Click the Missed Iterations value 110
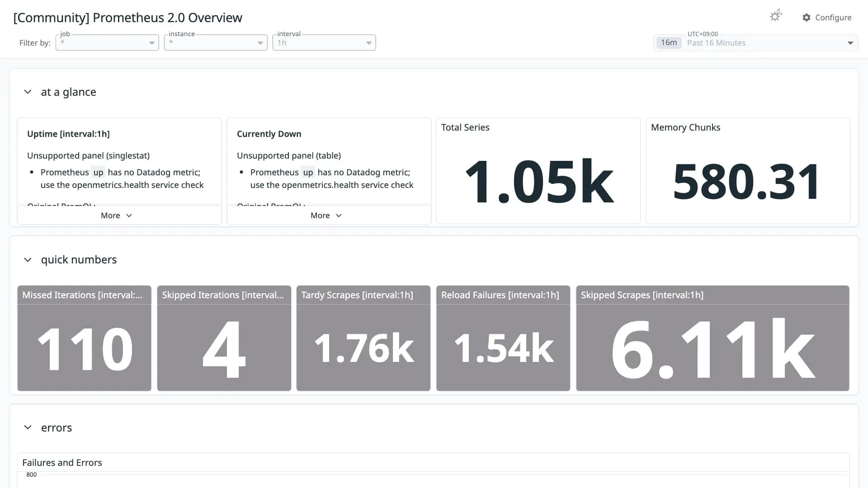The image size is (868, 488). (85, 348)
